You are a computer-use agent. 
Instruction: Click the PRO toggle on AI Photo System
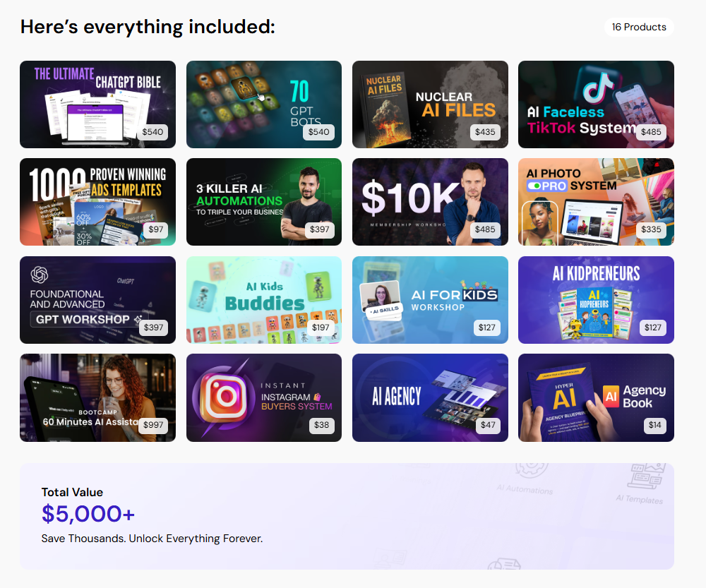[546, 186]
